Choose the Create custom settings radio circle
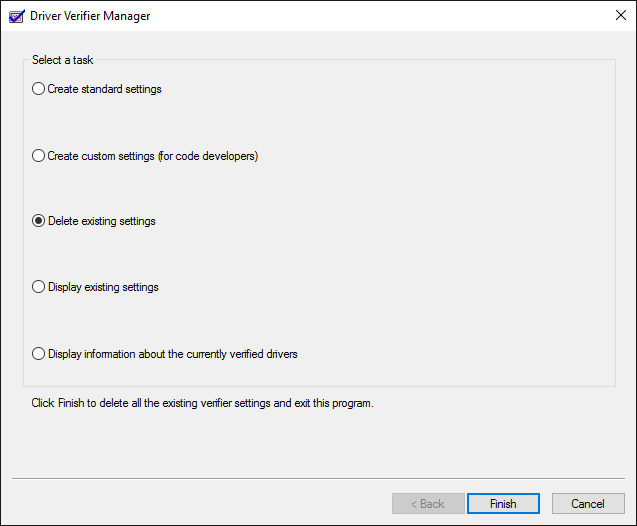The height and width of the screenshot is (526, 637). point(38,156)
